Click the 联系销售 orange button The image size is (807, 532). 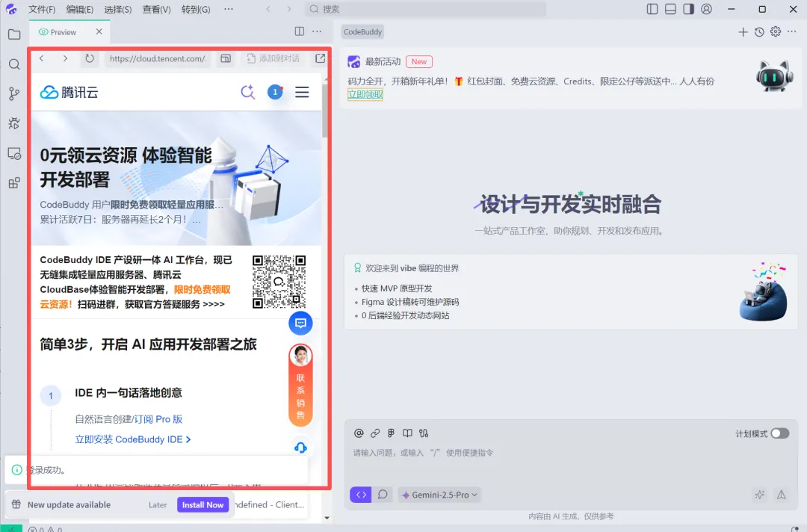click(x=300, y=385)
